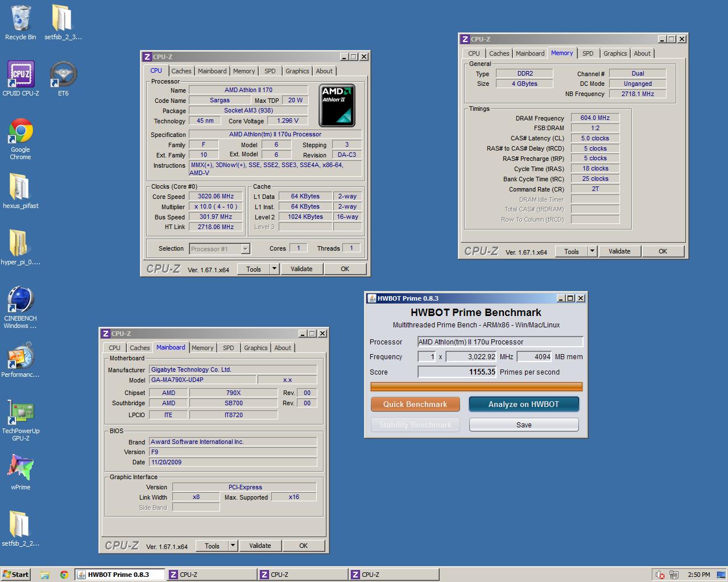Expand Tools dropdown arrow in CPU window

coord(275,269)
